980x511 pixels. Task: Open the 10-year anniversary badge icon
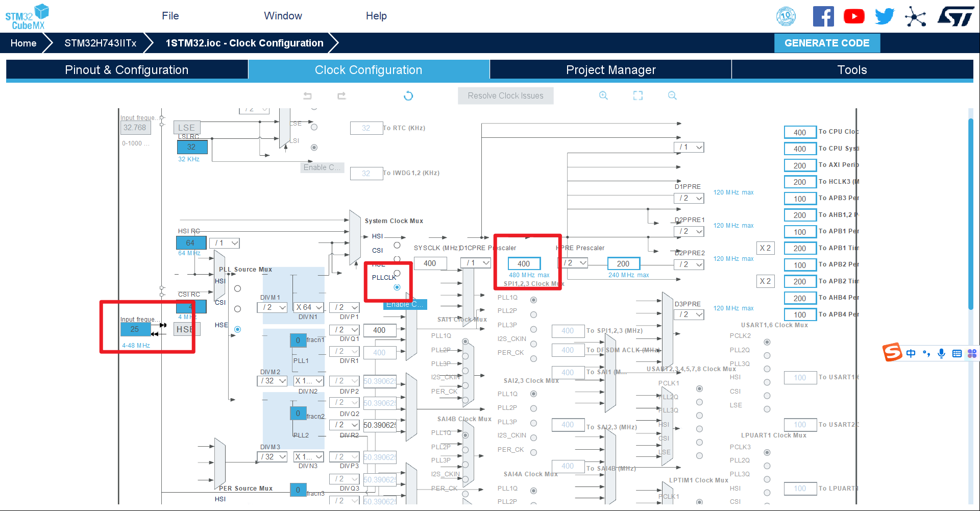tap(786, 16)
